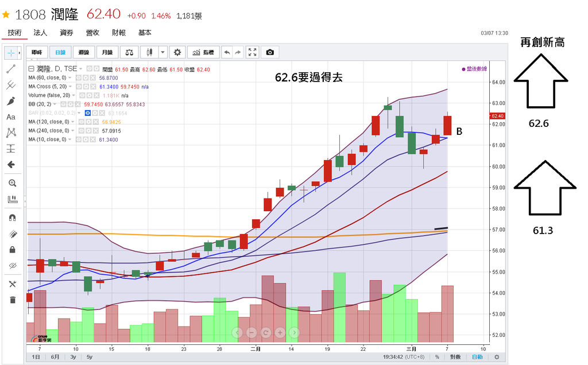The image size is (588, 365).
Task: Lock all drawing tools
Action: point(13,249)
